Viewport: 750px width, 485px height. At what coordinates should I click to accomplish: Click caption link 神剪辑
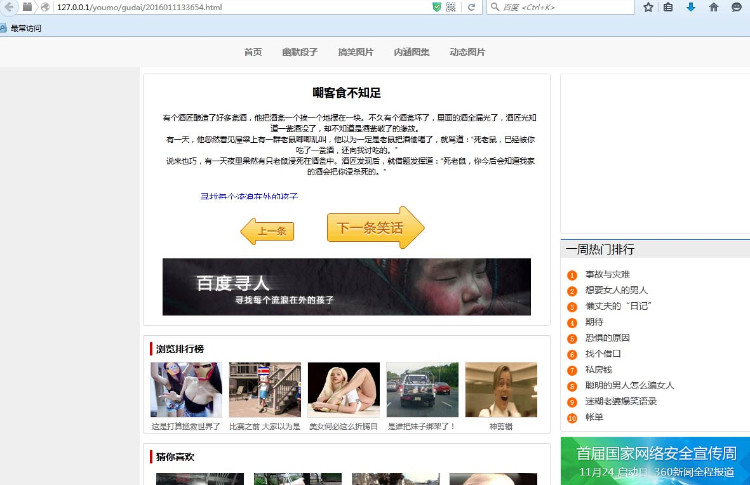501,426
